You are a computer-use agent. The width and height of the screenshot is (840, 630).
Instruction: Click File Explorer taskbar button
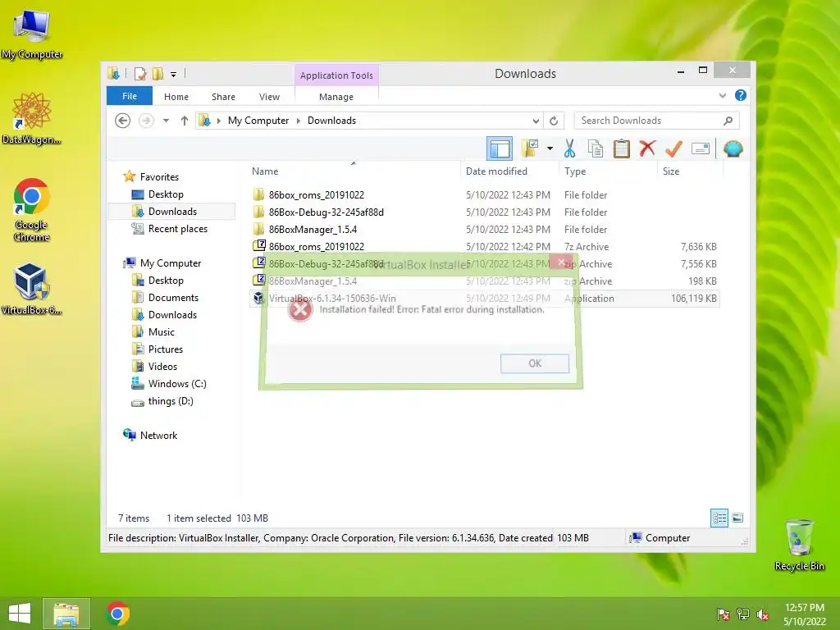(x=66, y=614)
